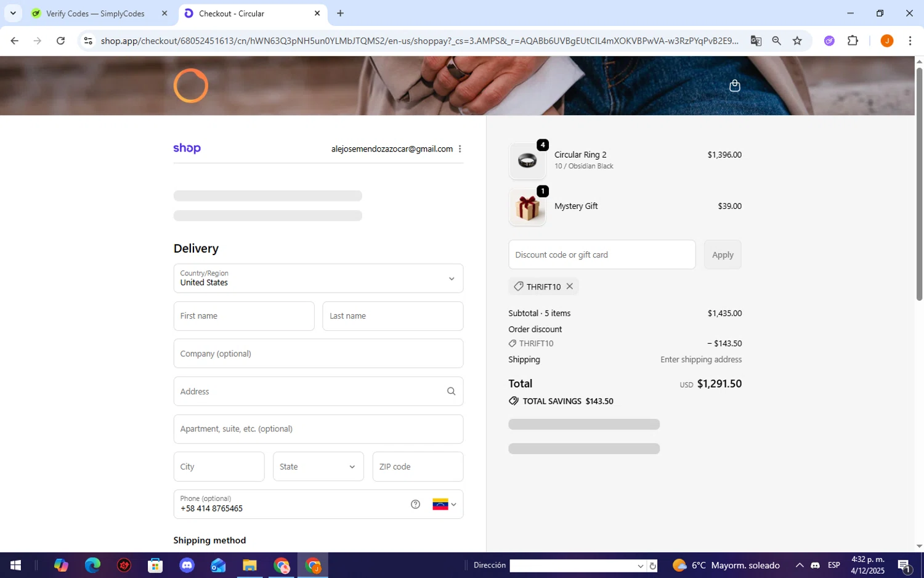
Task: Click the weather widget in taskbar
Action: point(726,565)
